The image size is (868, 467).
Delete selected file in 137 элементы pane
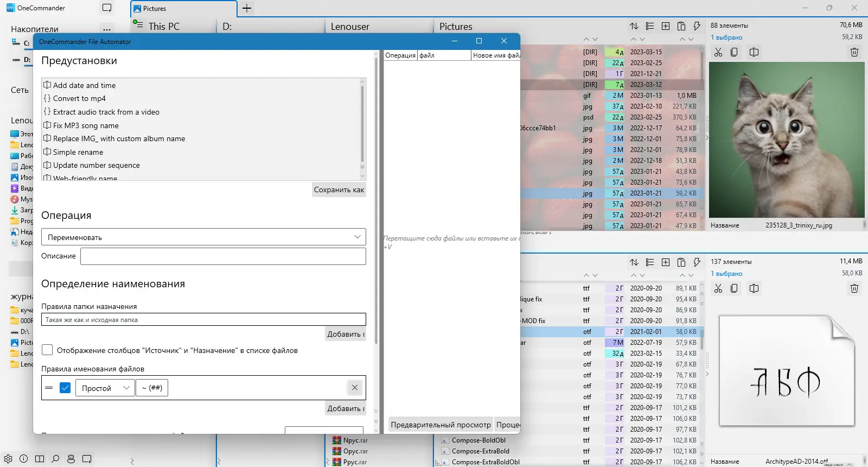[854, 288]
